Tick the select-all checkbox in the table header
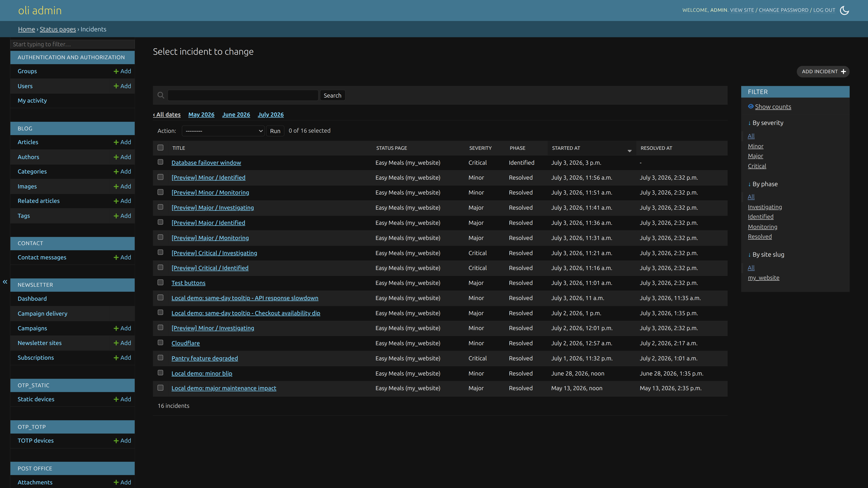Screen dimensions: 868x488 coord(160,148)
